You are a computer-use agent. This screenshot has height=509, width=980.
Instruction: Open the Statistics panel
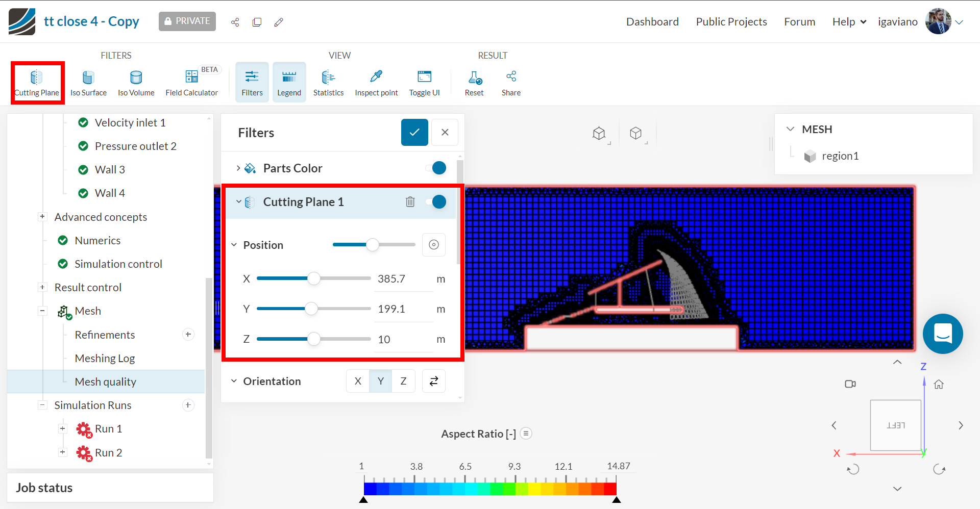[x=328, y=82]
